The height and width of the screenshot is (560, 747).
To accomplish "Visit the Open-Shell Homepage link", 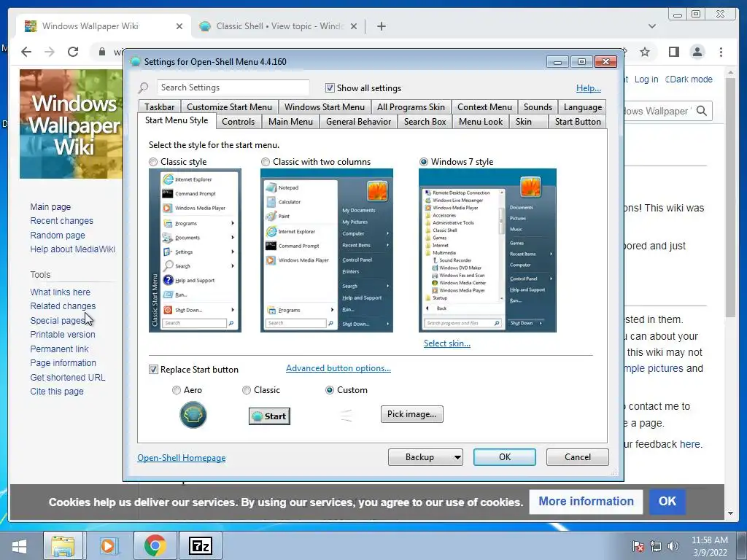I will [182, 458].
